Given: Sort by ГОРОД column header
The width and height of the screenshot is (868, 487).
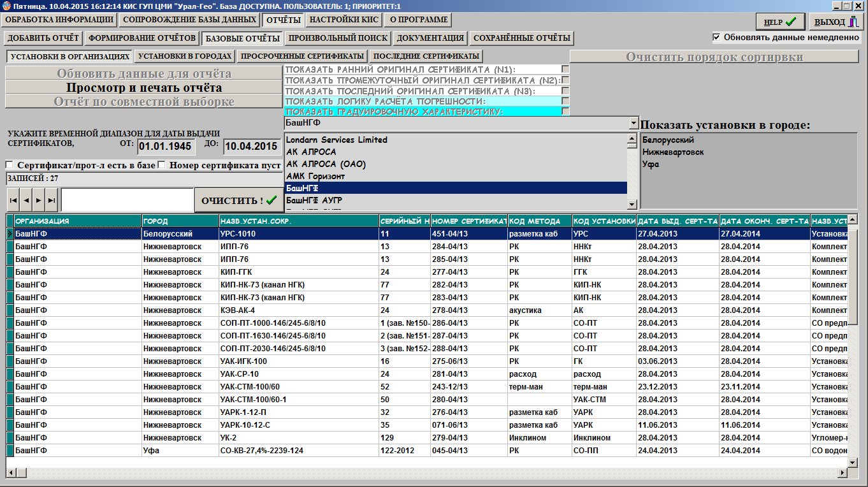Looking at the screenshot, I should (x=180, y=221).
